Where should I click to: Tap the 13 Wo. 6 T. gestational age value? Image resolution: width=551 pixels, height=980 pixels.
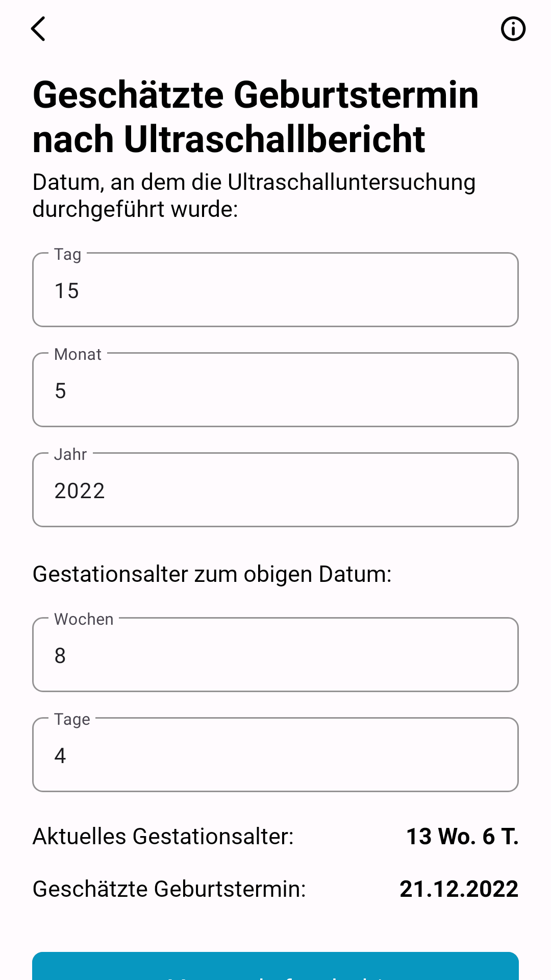pos(462,837)
